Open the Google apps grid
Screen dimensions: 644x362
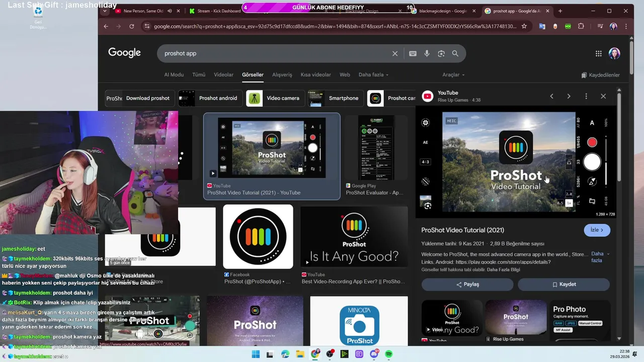click(598, 53)
